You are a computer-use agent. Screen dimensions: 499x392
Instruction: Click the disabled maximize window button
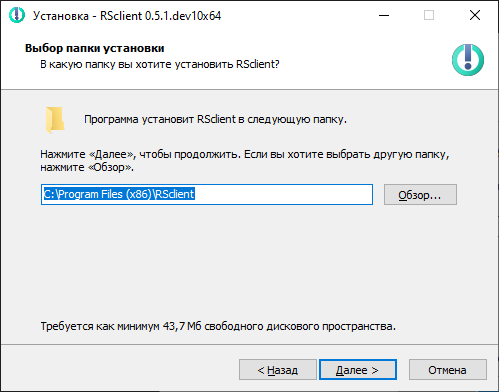click(429, 15)
